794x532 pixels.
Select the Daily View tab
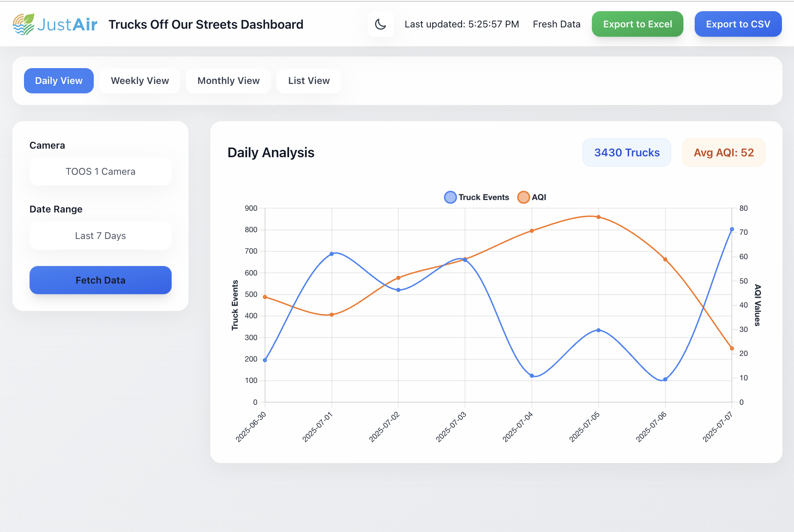click(59, 81)
